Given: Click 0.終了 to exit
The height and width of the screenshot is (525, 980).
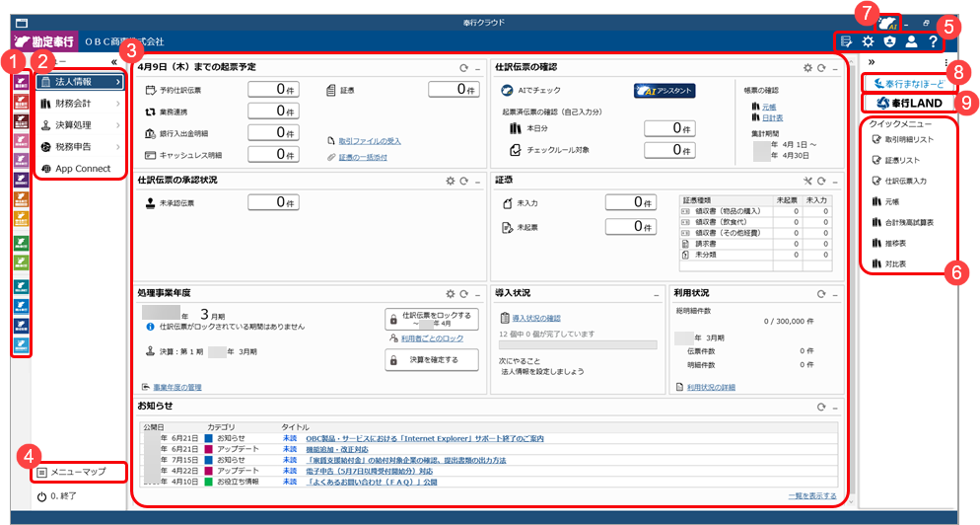Looking at the screenshot, I should [x=57, y=496].
